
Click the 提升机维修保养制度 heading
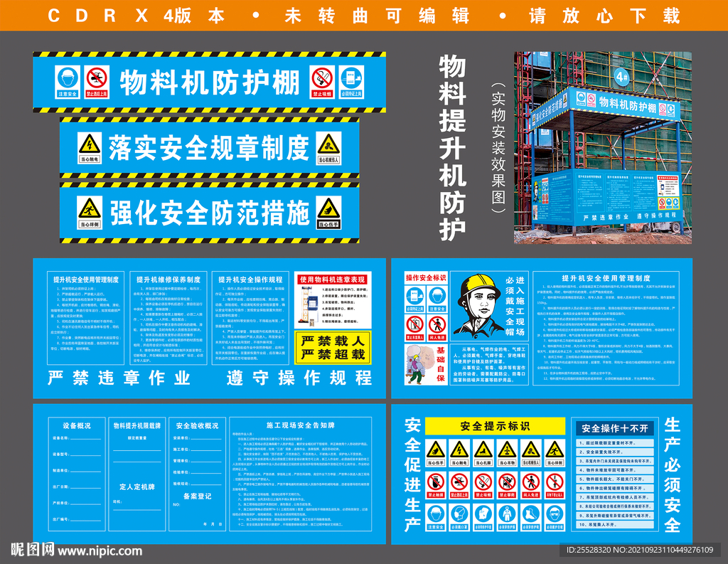pyautogui.click(x=168, y=280)
